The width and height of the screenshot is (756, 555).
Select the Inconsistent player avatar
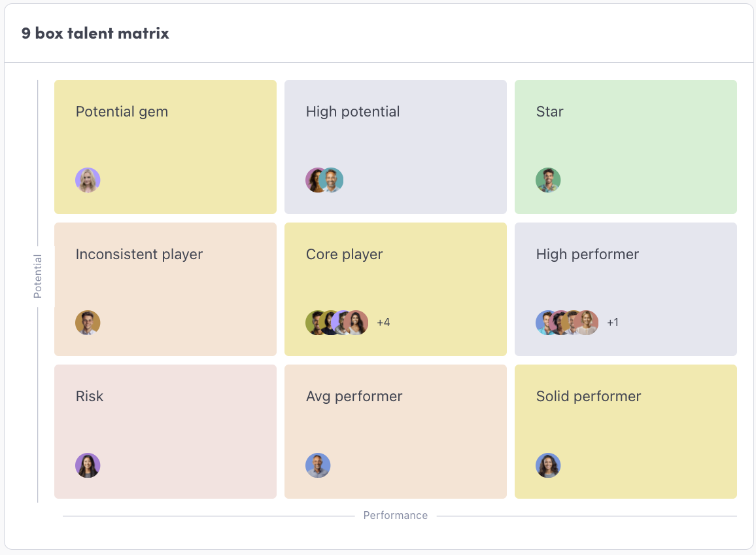[88, 323]
